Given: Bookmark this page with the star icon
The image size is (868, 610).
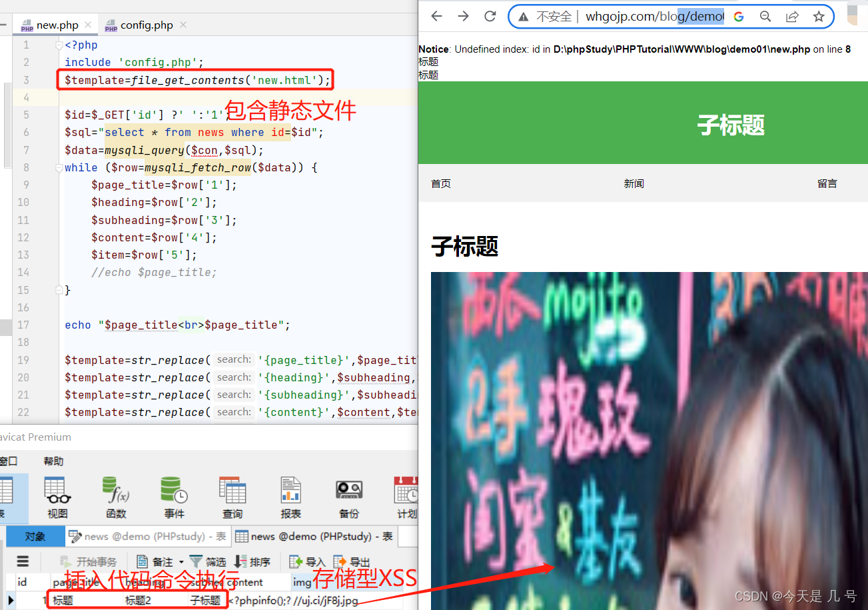Looking at the screenshot, I should click(x=819, y=17).
